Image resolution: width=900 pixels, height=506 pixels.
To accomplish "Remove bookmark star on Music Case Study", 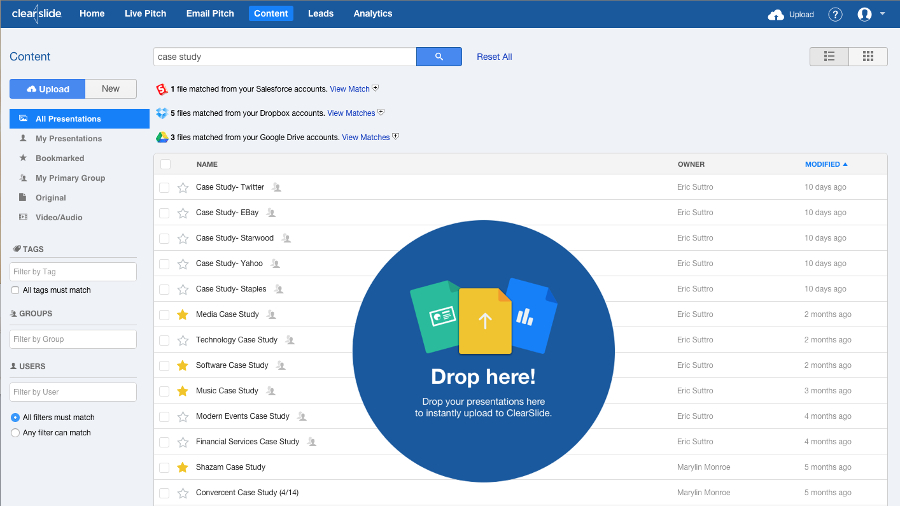I will (x=183, y=391).
